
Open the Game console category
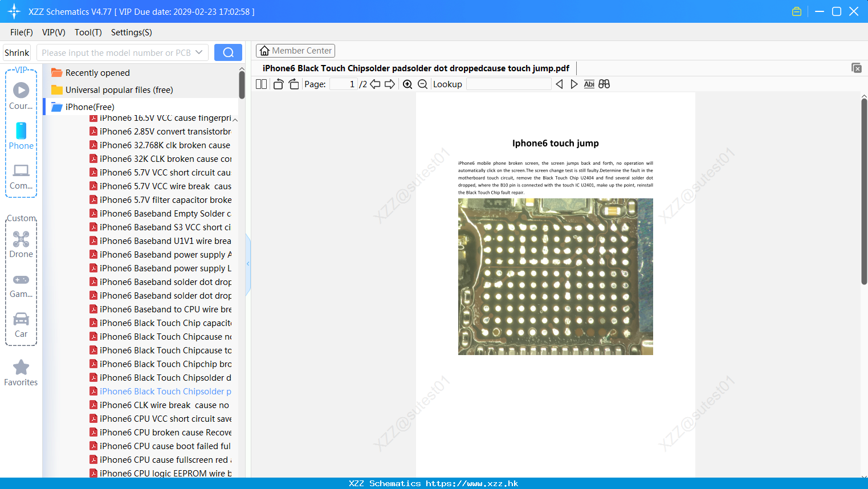tap(21, 285)
